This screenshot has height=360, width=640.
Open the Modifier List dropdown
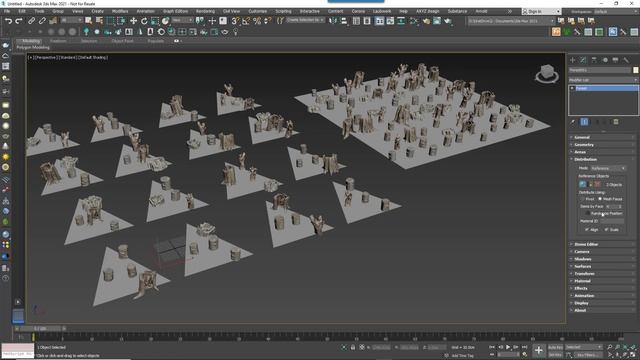point(603,80)
